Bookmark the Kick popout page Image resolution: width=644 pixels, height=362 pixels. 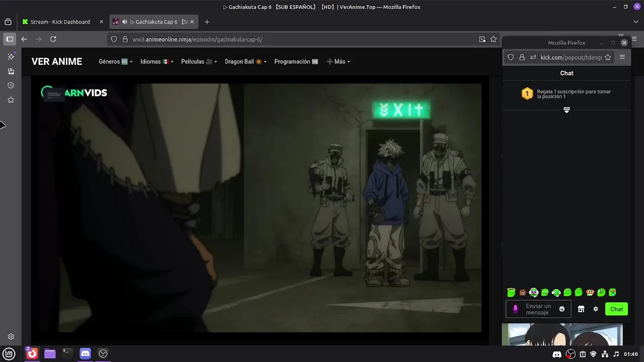pos(608,57)
